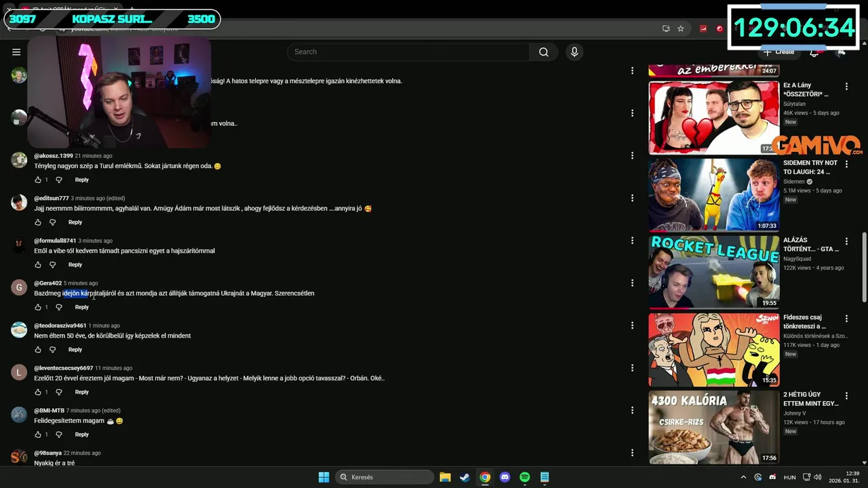
Task: Open the Rocket League video thumbnail
Action: 714,272
